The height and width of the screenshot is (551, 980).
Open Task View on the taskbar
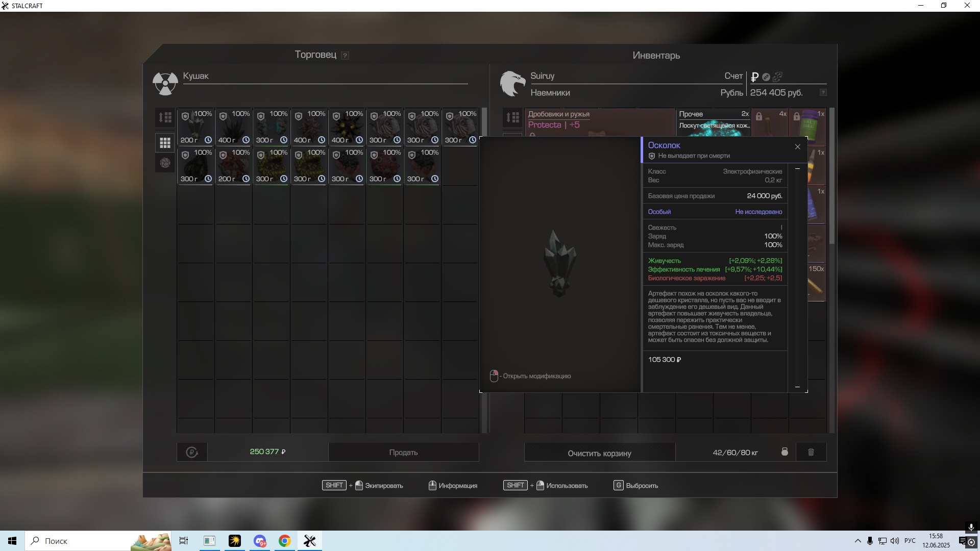pos(184,541)
